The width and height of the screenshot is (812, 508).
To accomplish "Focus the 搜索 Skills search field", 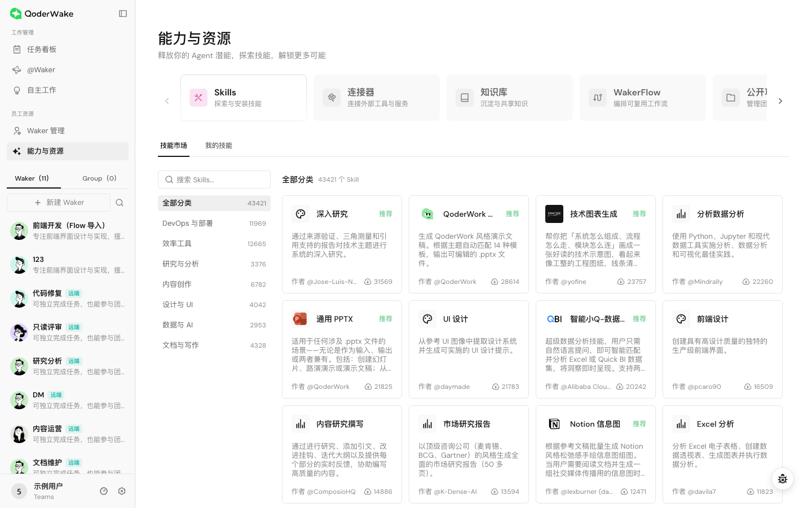I will [x=214, y=179].
